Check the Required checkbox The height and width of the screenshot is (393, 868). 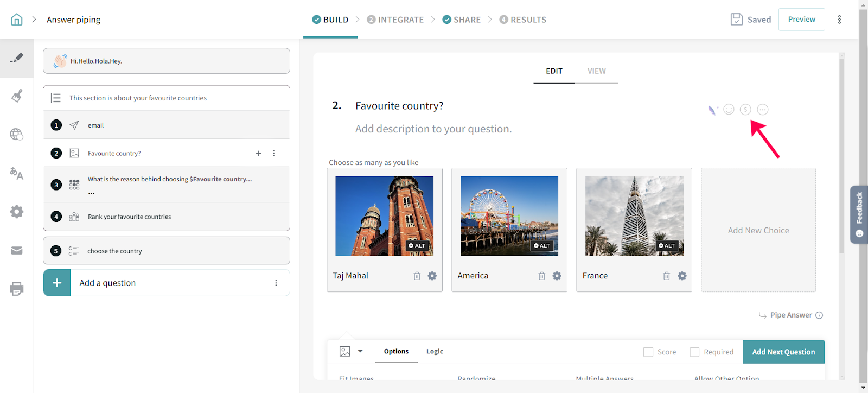[x=694, y=352]
